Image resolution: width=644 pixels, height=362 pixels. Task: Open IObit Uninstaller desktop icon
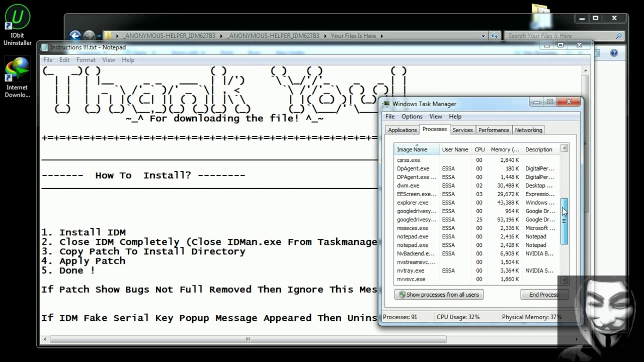[17, 24]
